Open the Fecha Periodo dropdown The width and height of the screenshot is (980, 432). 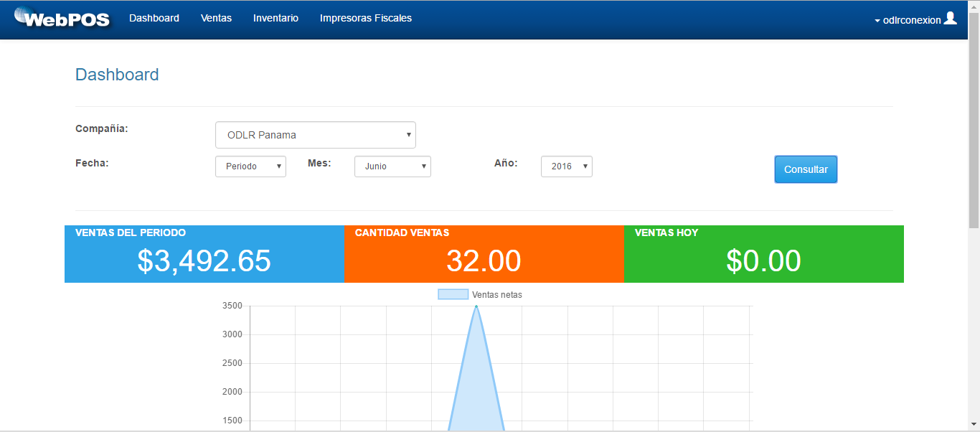click(250, 166)
